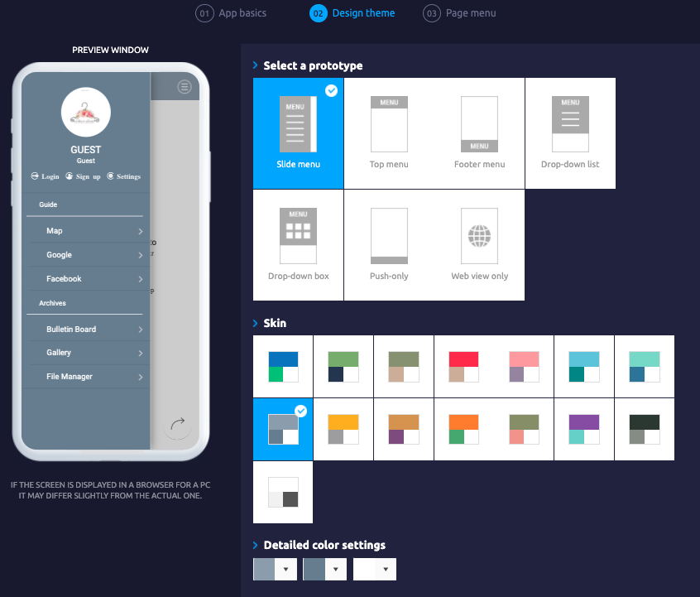700x597 pixels.
Task: Click the hamburger menu icon in preview
Action: (x=185, y=87)
